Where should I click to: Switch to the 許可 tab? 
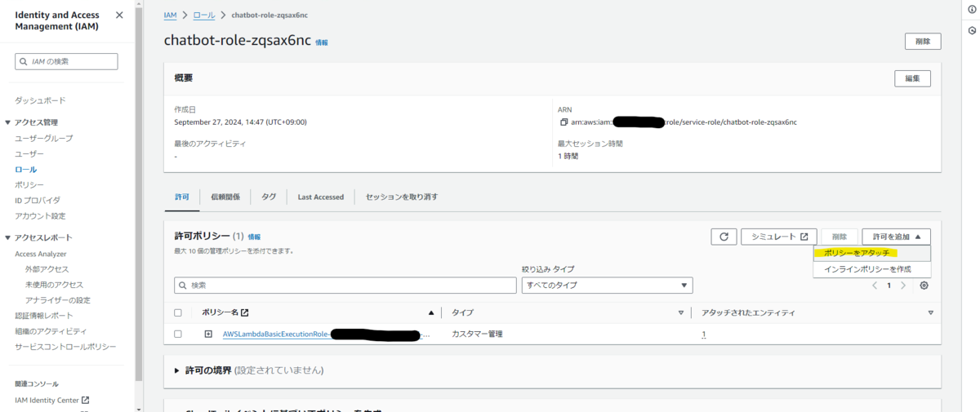tap(182, 197)
